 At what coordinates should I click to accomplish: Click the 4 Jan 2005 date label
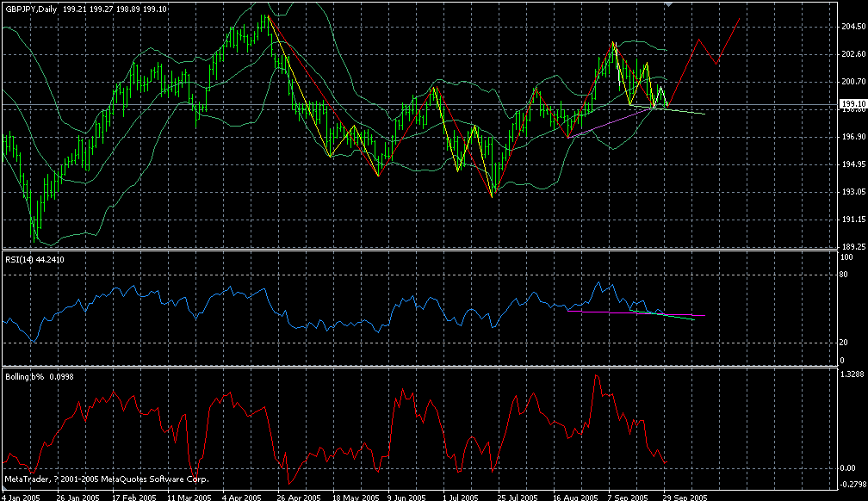click(22, 497)
